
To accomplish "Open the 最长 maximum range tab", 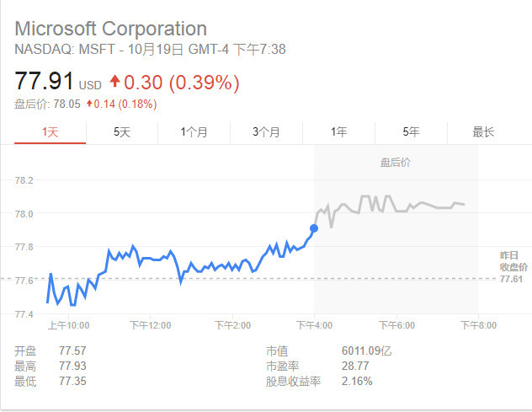I will pyautogui.click(x=483, y=131).
